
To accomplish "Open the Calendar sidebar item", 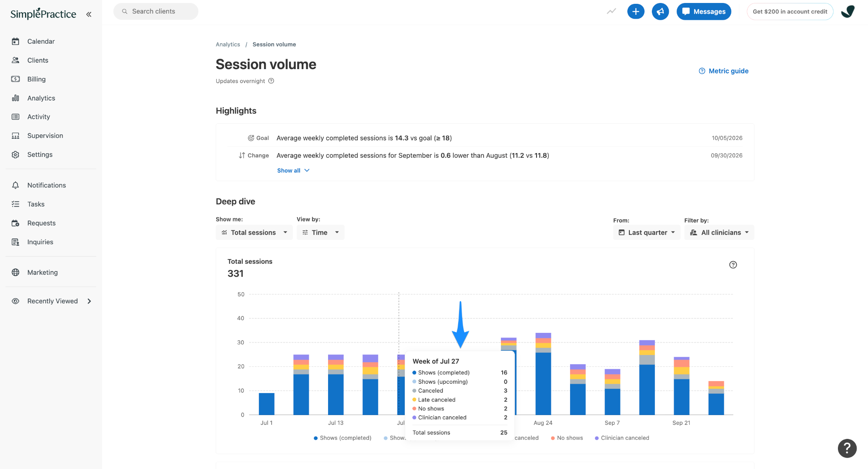I will (x=41, y=41).
